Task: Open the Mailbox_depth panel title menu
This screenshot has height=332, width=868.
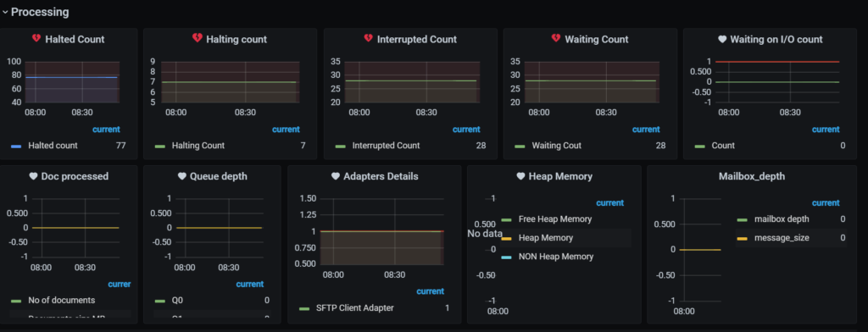Action: coord(751,176)
